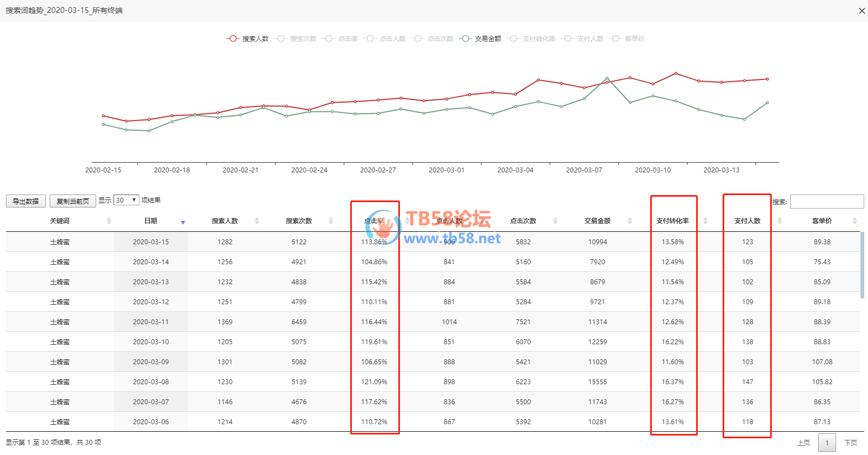Go to page 1 in pagination

tap(827, 443)
